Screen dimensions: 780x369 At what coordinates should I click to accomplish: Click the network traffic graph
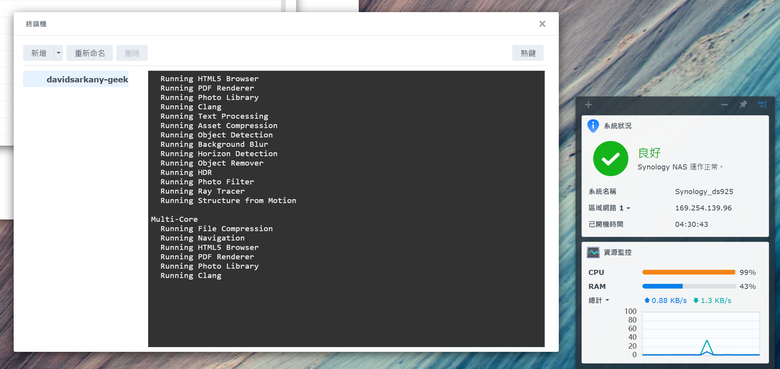pos(700,333)
